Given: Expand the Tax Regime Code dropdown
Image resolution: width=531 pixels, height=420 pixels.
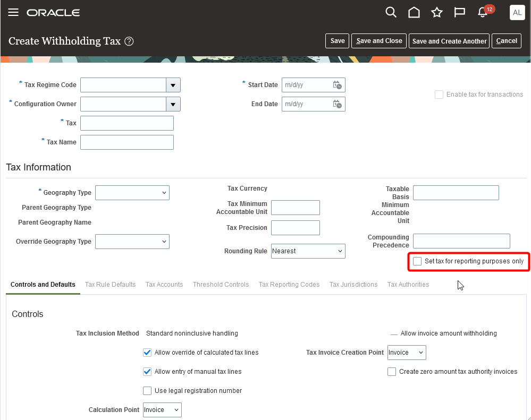Looking at the screenshot, I should click(173, 85).
